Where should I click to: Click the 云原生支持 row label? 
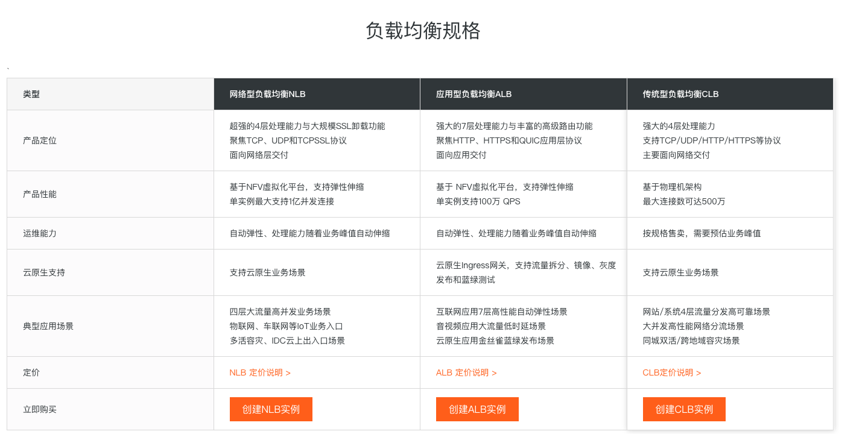pyautogui.click(x=44, y=272)
